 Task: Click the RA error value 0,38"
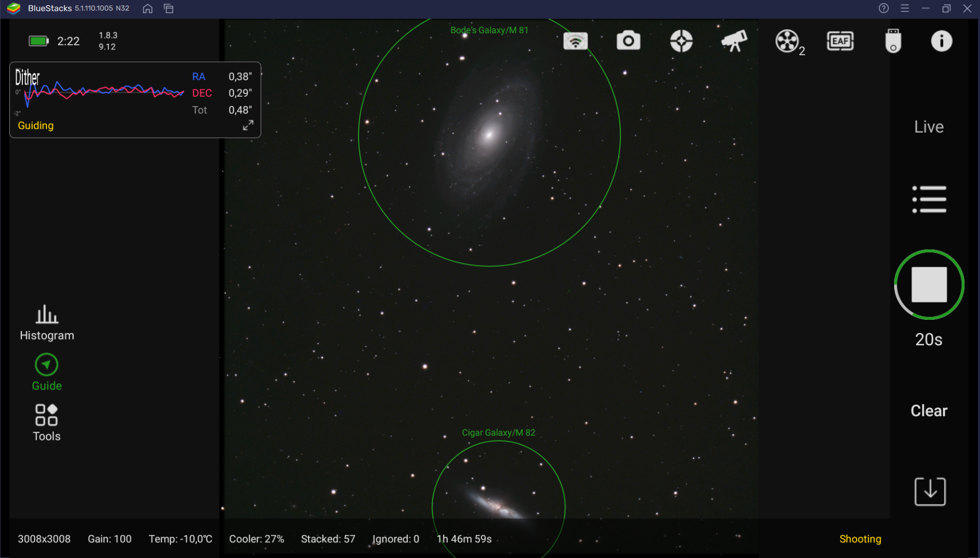(240, 76)
